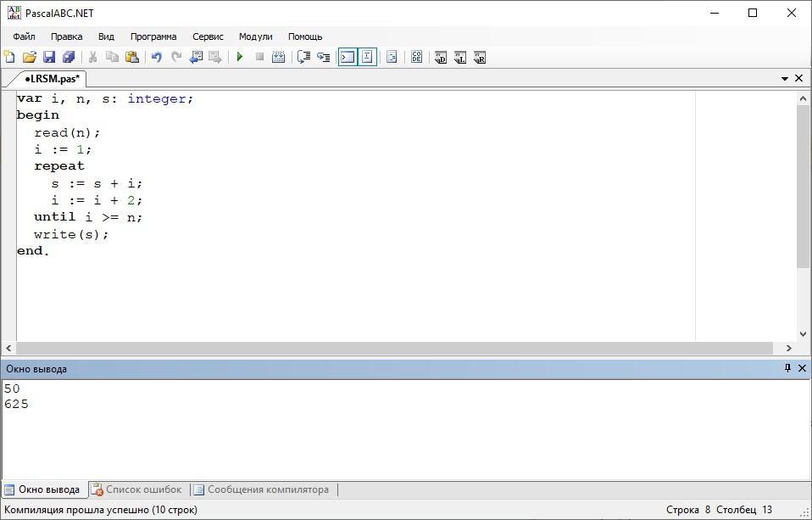Select the Окно вывода bottom tab

42,489
